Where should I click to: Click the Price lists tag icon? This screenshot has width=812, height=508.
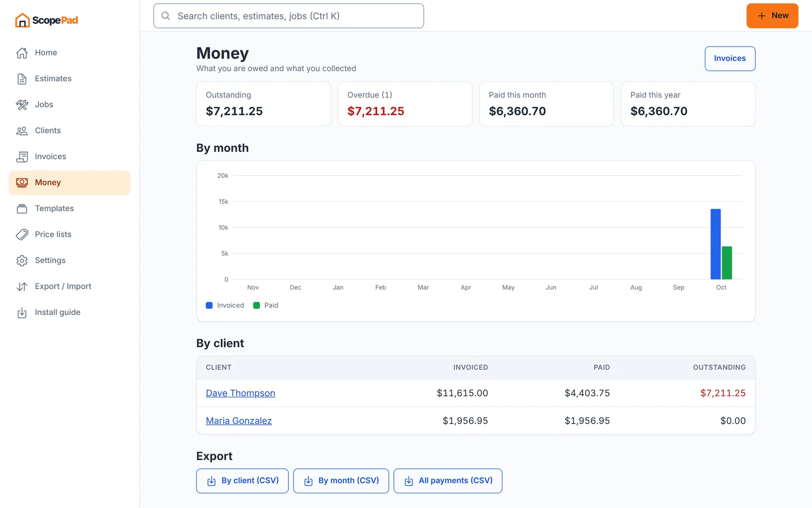click(x=22, y=234)
